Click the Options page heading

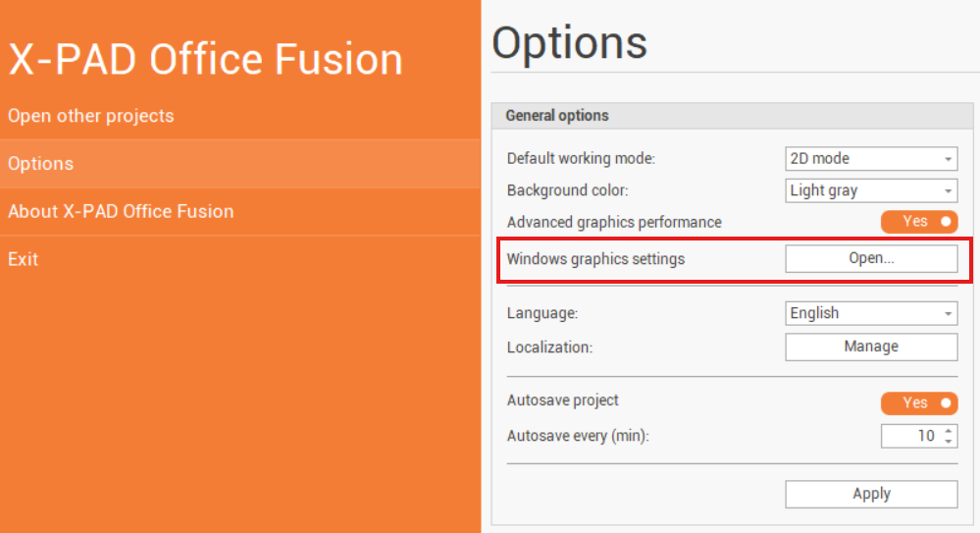click(570, 43)
